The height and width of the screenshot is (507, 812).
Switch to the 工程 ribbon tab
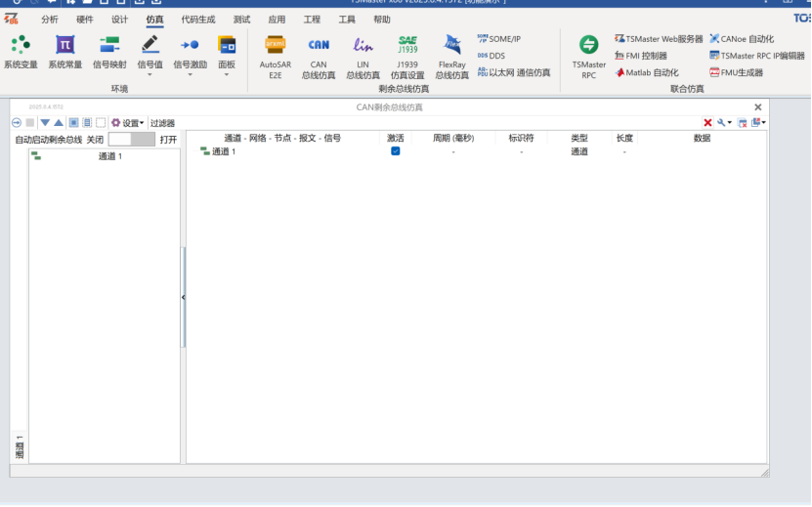312,20
